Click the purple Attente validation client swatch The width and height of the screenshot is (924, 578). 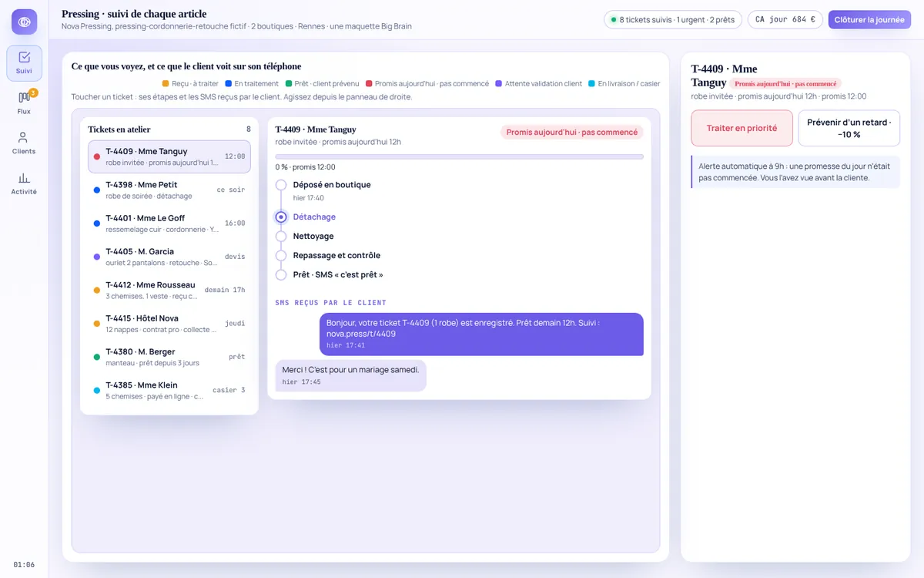pyautogui.click(x=499, y=83)
